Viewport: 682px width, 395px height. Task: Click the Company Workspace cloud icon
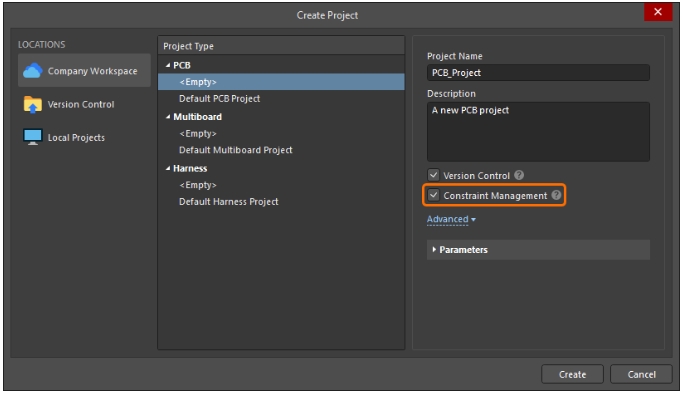(33, 70)
